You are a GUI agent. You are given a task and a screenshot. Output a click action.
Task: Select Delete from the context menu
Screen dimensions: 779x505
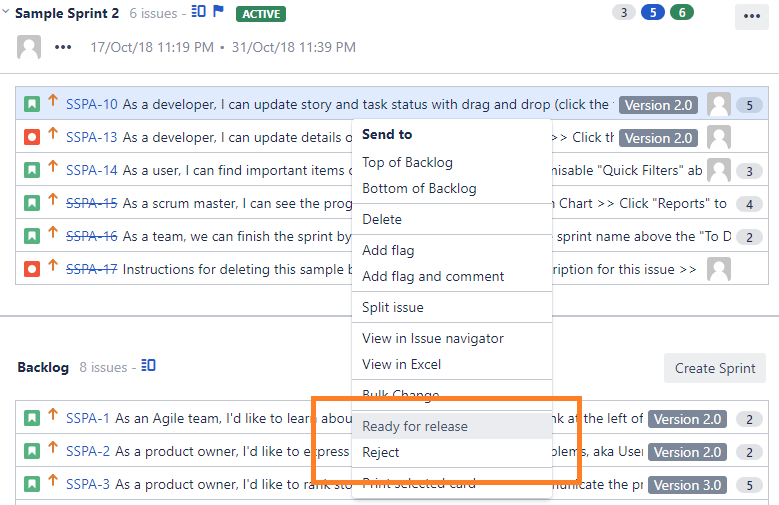[452, 219]
